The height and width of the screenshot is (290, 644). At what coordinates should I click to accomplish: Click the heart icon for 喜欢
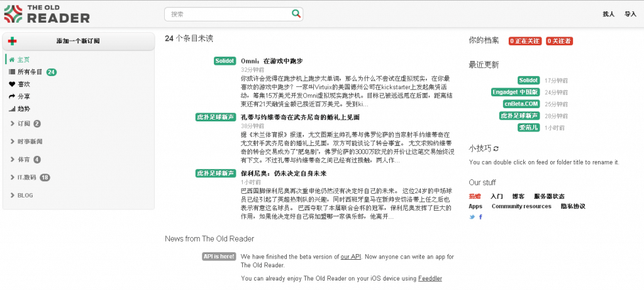pos(12,84)
